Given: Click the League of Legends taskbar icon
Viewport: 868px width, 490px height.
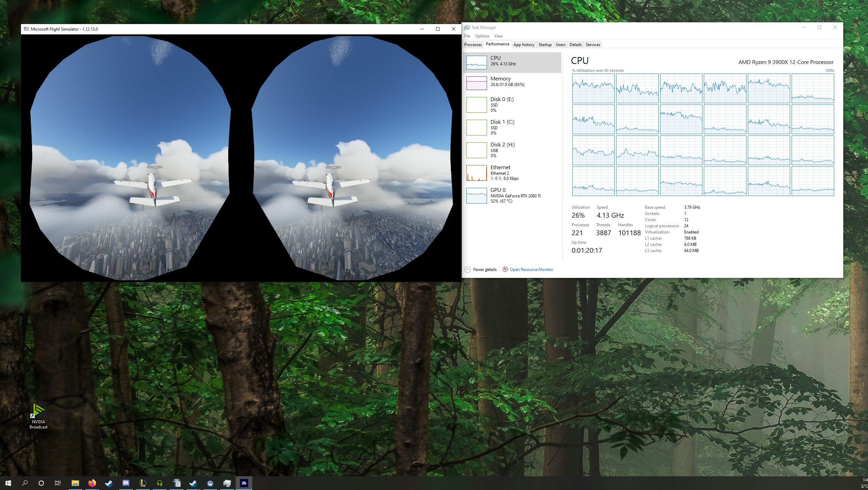Looking at the screenshot, I should coord(142,483).
